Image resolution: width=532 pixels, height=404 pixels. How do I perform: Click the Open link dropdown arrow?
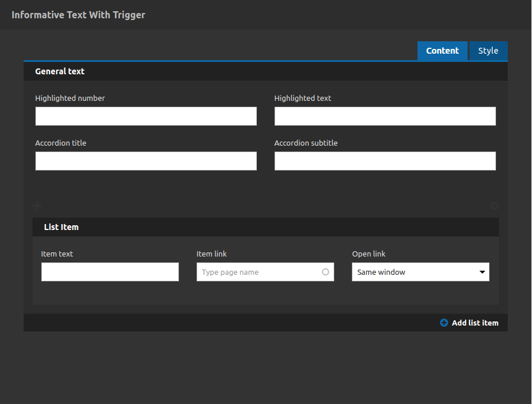[x=482, y=272]
